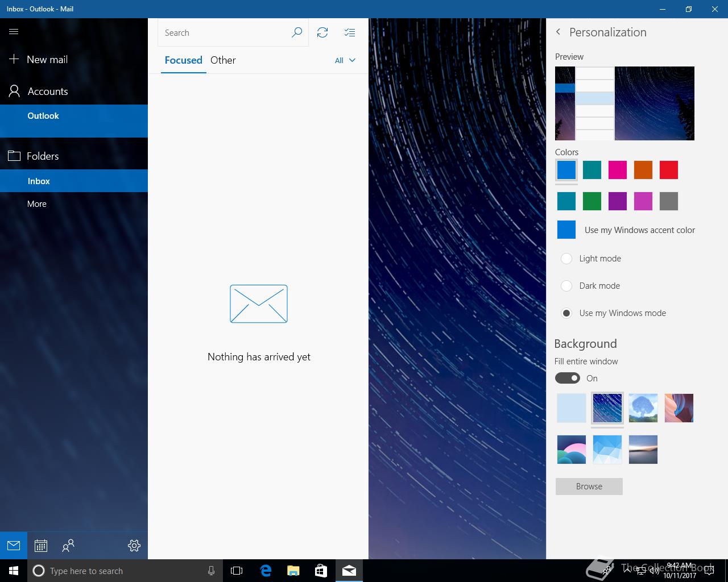Choose the plain light blue background
Viewport: 728px width, 582px height.
(572, 408)
